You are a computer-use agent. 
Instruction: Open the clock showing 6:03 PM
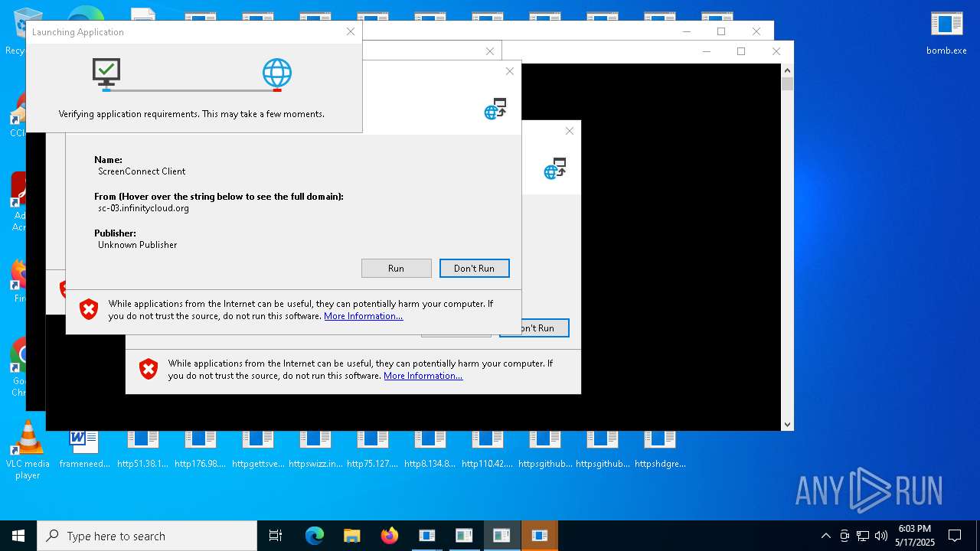(x=915, y=536)
